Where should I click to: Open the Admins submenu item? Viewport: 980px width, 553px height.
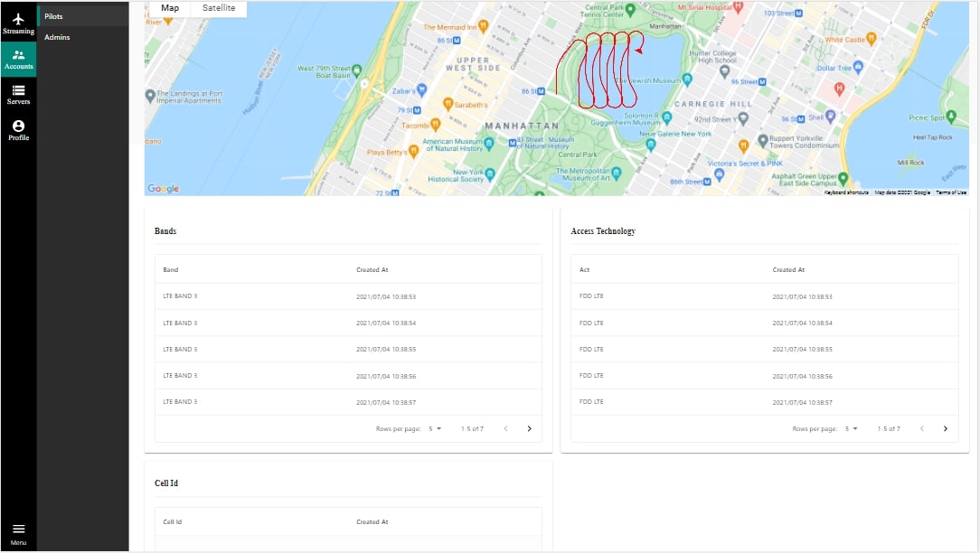tap(82, 37)
